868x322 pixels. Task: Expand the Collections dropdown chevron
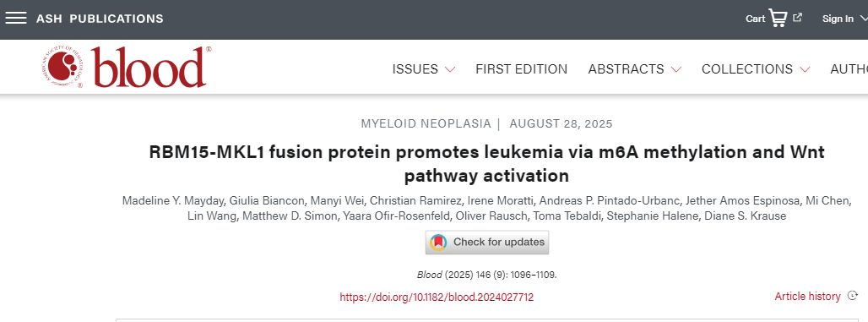pos(805,70)
